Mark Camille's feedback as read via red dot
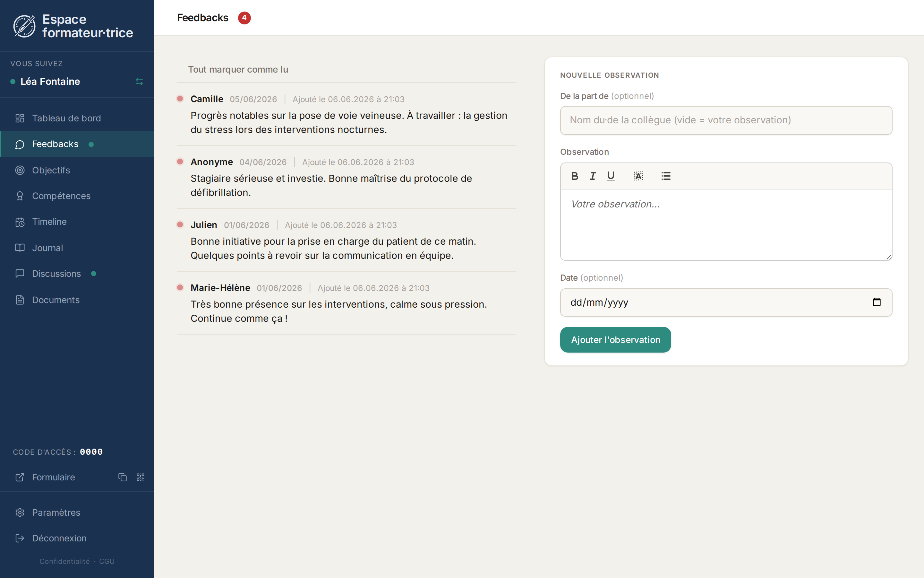The width and height of the screenshot is (924, 578). pyautogui.click(x=180, y=99)
